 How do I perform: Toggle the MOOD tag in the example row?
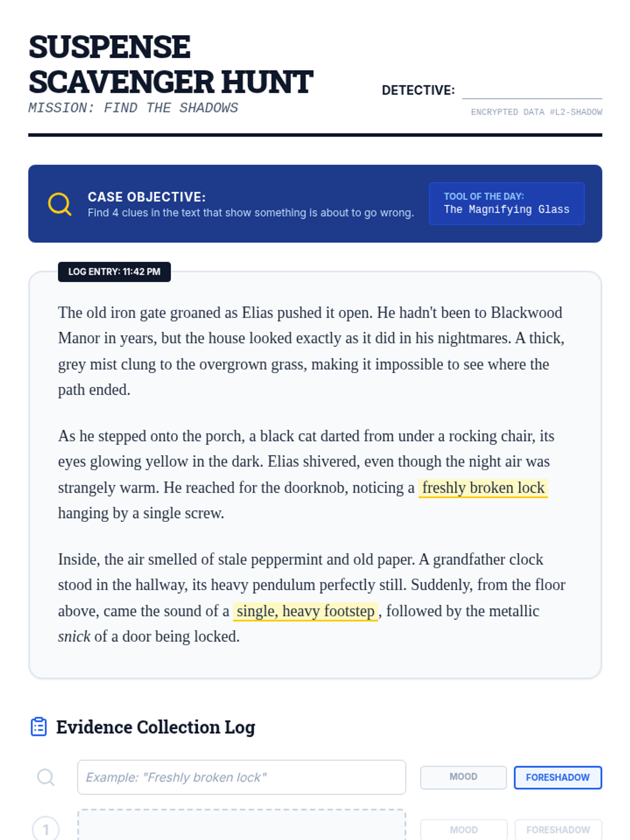point(463,777)
